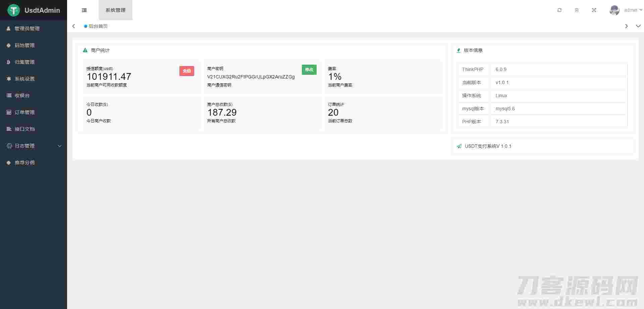
Task: Click the order count value 20
Action: point(333,113)
